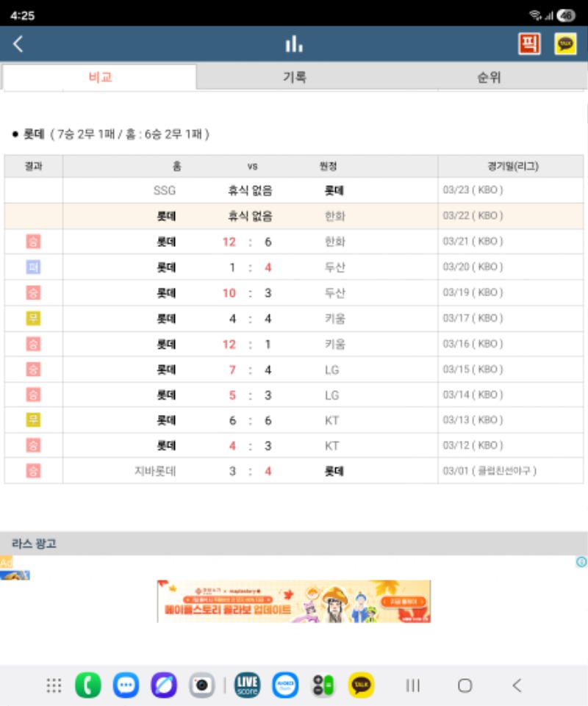
Task: Switch to the 순위 tab
Action: (x=489, y=77)
